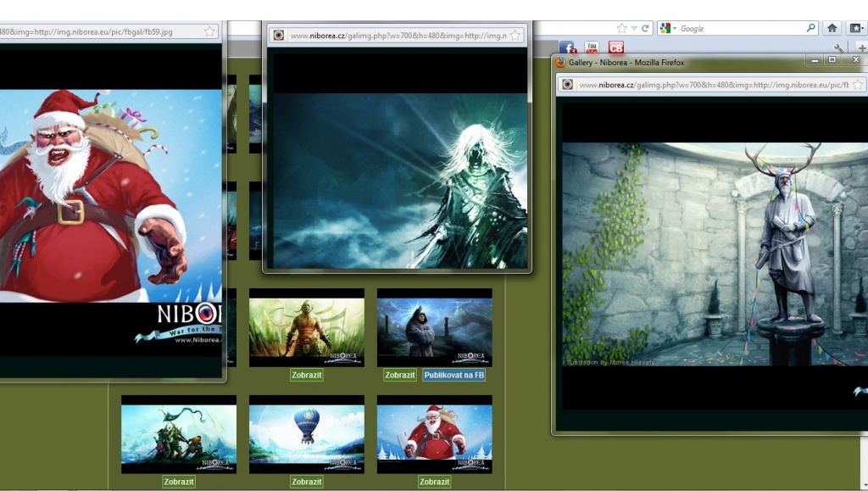The width and height of the screenshot is (868, 491).
Task: Click the wrench icon in bookmarks bar
Action: click(838, 48)
